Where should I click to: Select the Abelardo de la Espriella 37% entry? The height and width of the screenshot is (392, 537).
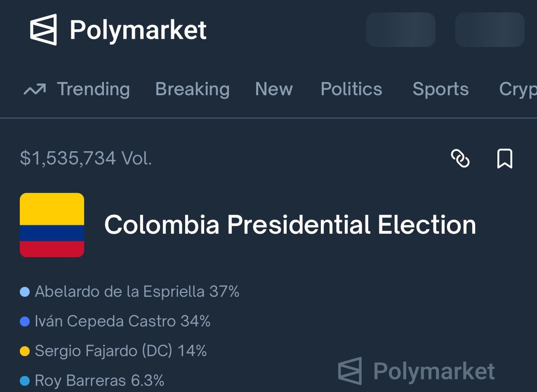[137, 292]
